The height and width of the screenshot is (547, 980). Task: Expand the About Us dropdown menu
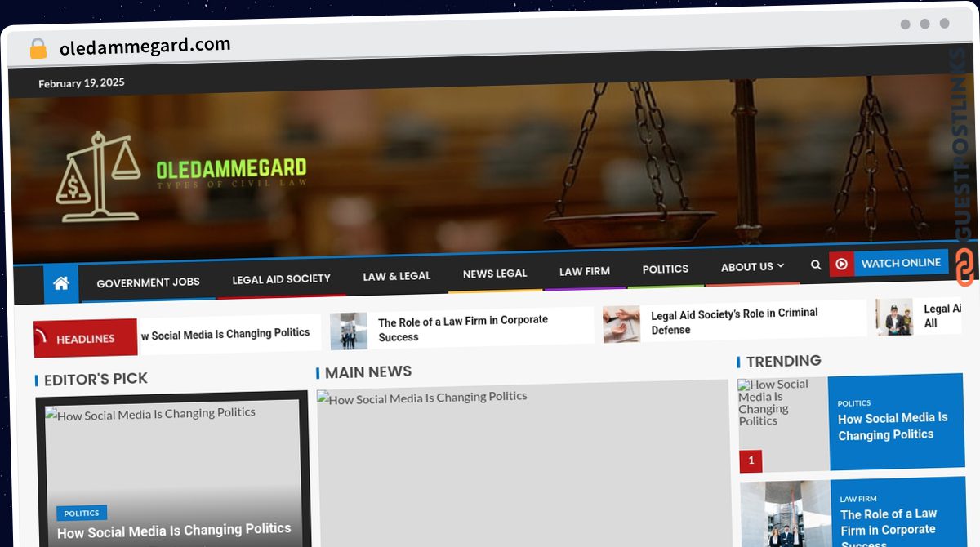tap(752, 267)
